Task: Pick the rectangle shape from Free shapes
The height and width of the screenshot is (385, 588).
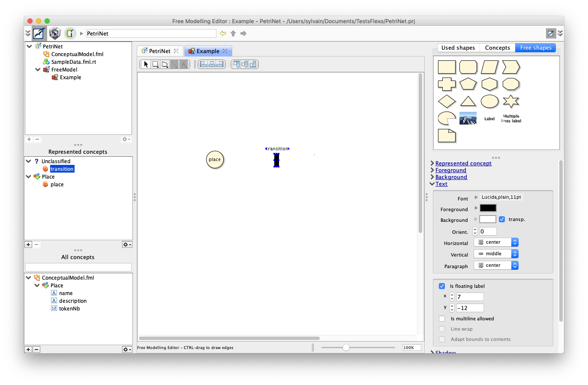Action: point(447,67)
